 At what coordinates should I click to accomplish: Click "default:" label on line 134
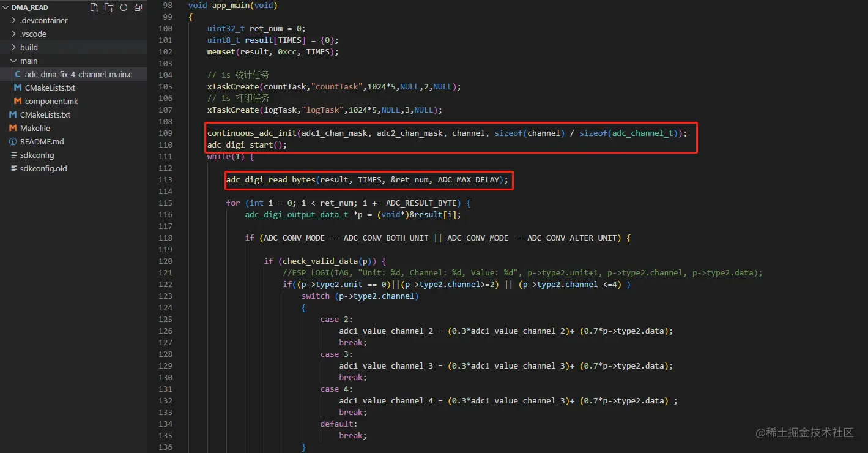pos(339,424)
